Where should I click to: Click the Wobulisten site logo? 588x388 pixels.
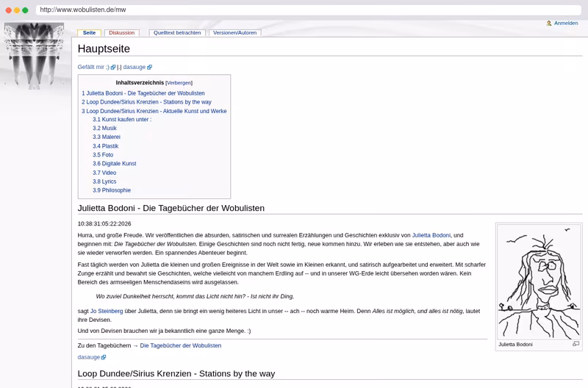click(x=34, y=56)
